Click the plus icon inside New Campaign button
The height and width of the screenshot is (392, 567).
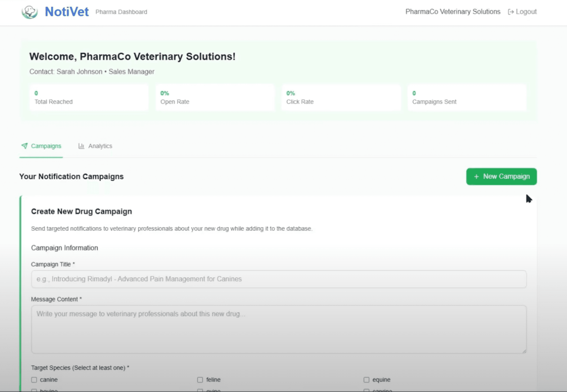coord(476,177)
